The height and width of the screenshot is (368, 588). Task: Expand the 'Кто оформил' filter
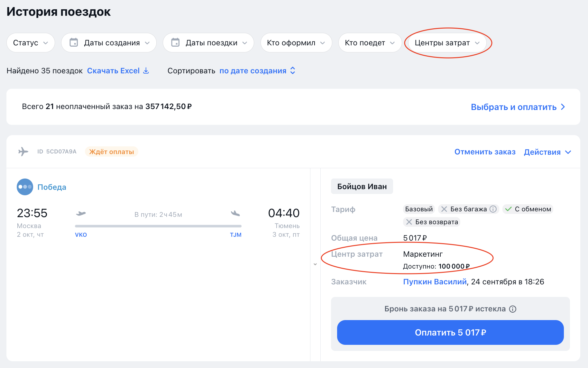(296, 43)
